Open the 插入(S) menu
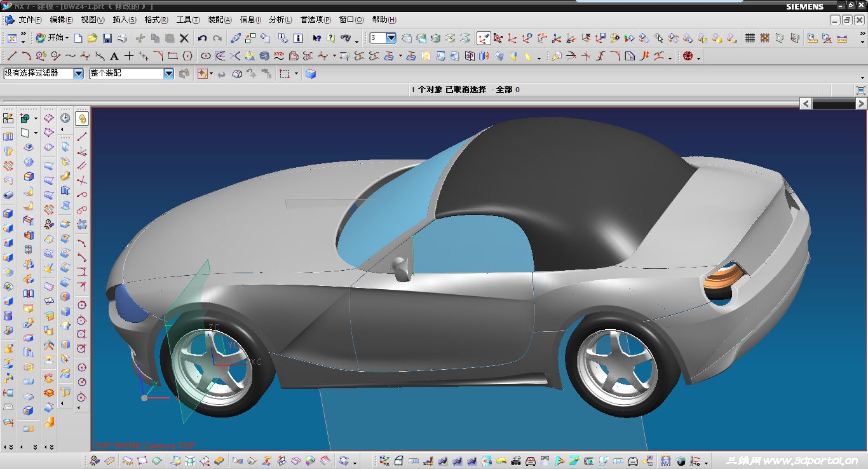Image resolution: width=868 pixels, height=469 pixels. point(125,20)
